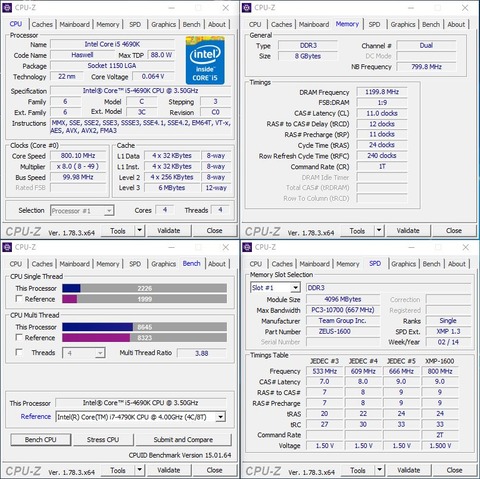Enable the Threads checkbox in Bench window
This screenshot has width=480, height=479.
pyautogui.click(x=19, y=352)
